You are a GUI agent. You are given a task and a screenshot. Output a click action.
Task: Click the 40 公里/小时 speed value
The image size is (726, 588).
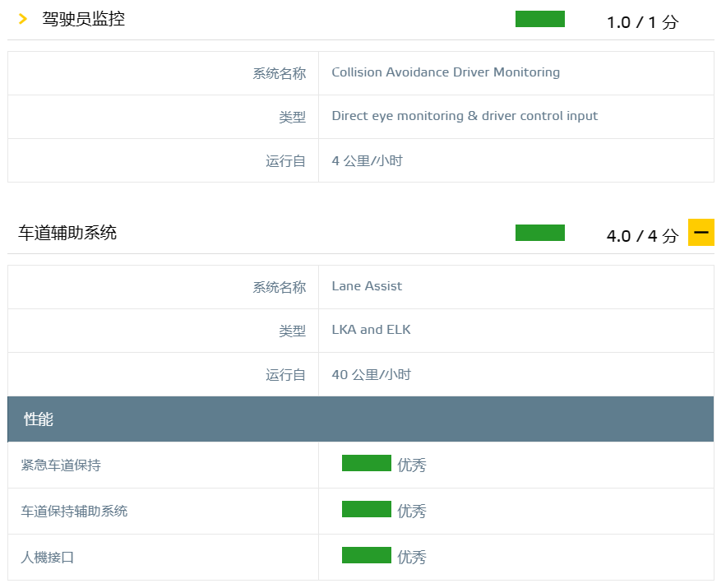(x=371, y=375)
